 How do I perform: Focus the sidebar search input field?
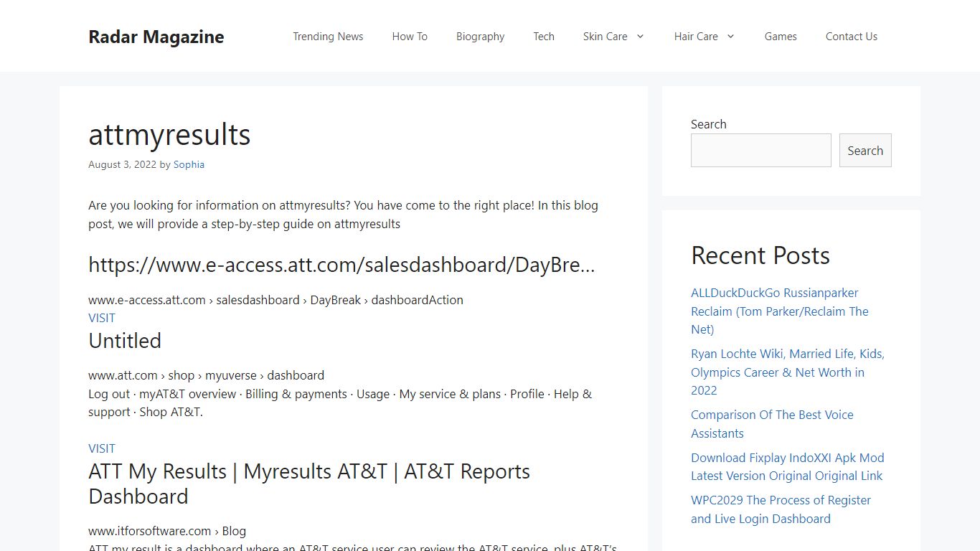point(760,151)
